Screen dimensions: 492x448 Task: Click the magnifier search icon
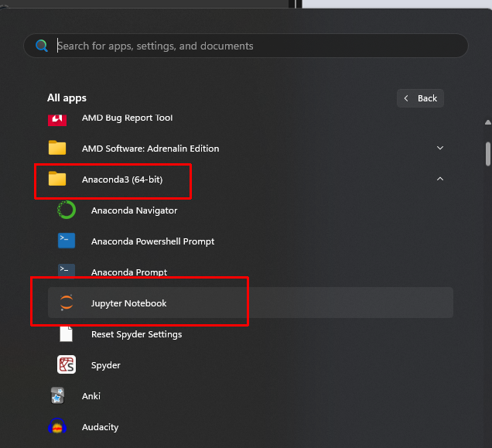[42, 46]
